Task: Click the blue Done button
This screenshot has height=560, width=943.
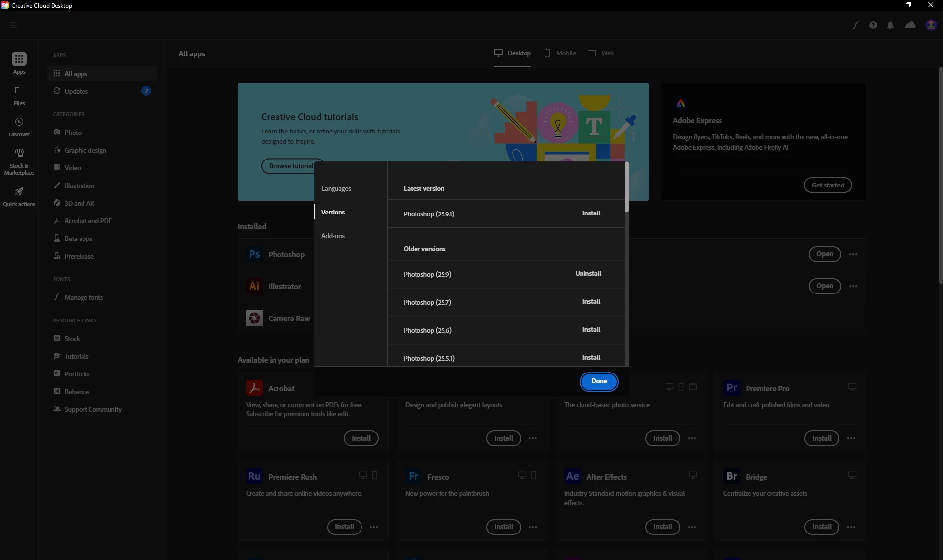Action: click(x=599, y=381)
